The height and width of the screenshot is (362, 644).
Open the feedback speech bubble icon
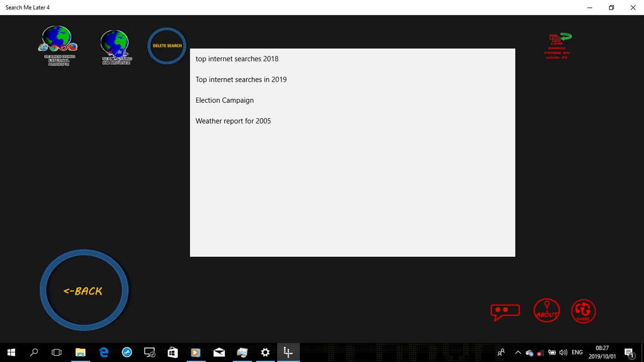(505, 311)
